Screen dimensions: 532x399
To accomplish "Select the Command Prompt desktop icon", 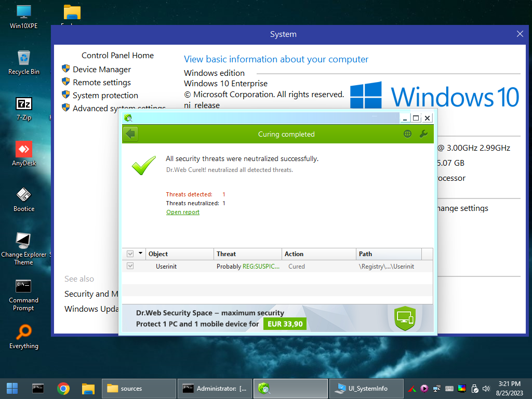I will coord(24,295).
